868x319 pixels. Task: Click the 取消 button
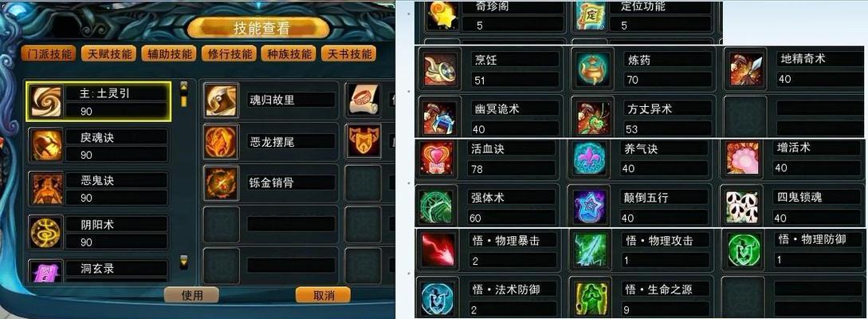pos(324,294)
